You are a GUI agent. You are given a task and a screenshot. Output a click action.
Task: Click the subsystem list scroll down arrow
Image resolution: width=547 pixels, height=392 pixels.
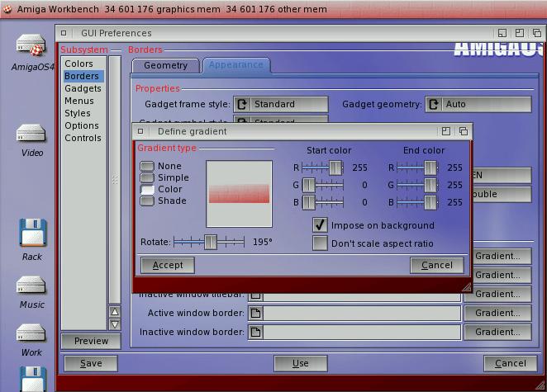pyautogui.click(x=115, y=324)
